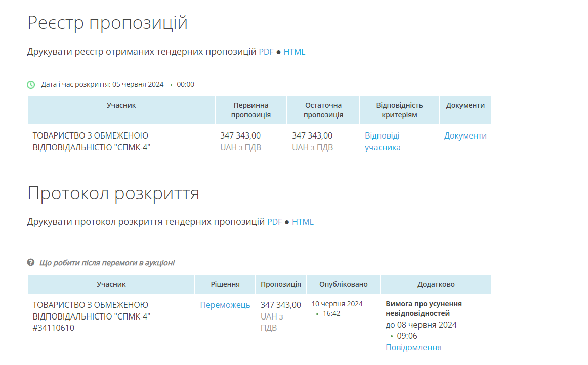Open the 'Повідомлення' link
This screenshot has height=365, width=588.
413,347
